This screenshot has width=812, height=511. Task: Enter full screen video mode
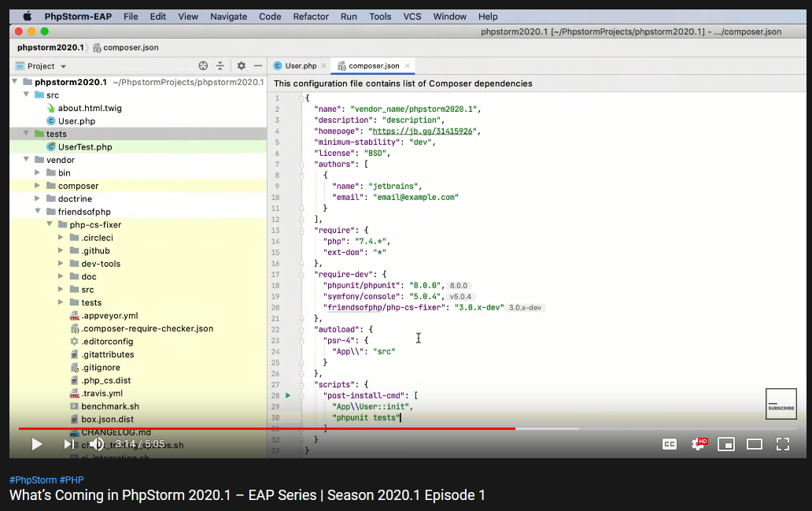(x=782, y=444)
